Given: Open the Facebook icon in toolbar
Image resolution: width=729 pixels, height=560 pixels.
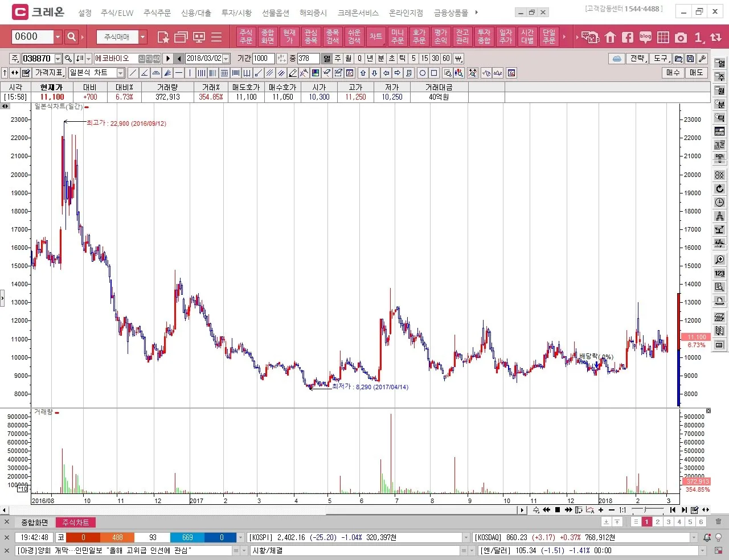Looking at the screenshot, I should [628, 38].
